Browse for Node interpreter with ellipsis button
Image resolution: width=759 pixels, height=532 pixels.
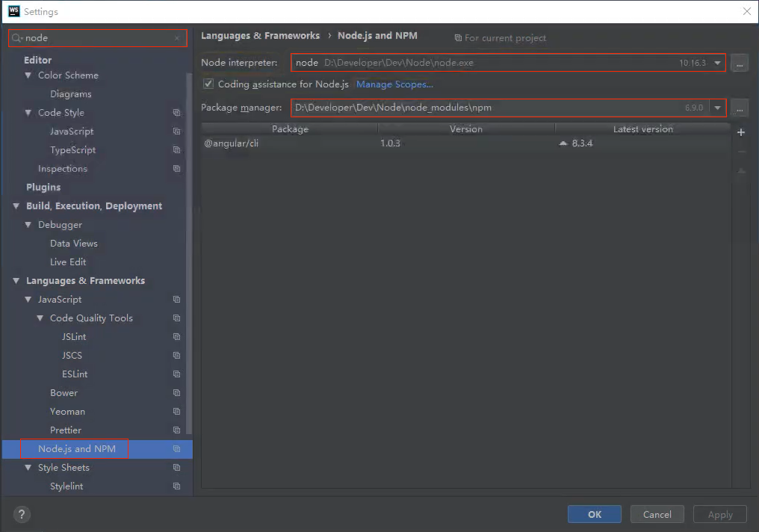click(740, 63)
